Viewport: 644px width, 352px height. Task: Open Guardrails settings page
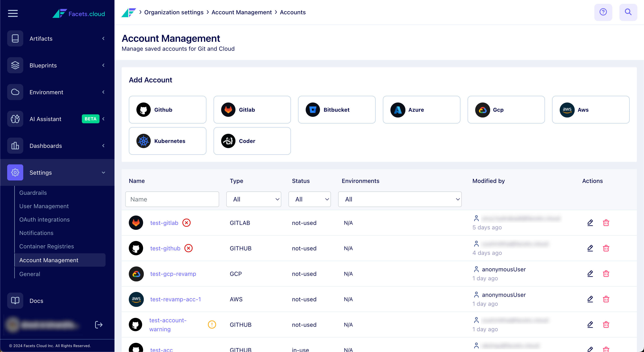pyautogui.click(x=33, y=193)
